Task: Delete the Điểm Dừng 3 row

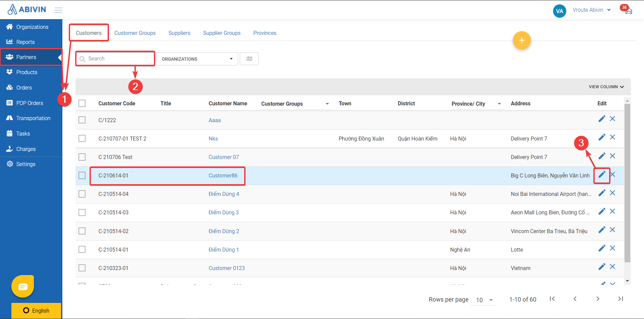Action: (x=612, y=211)
